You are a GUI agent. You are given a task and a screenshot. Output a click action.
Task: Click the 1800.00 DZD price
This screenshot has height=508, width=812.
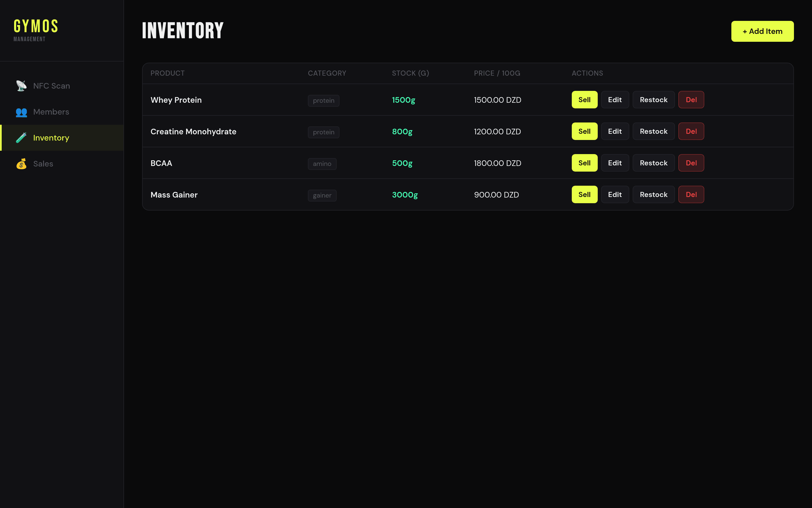pyautogui.click(x=498, y=163)
